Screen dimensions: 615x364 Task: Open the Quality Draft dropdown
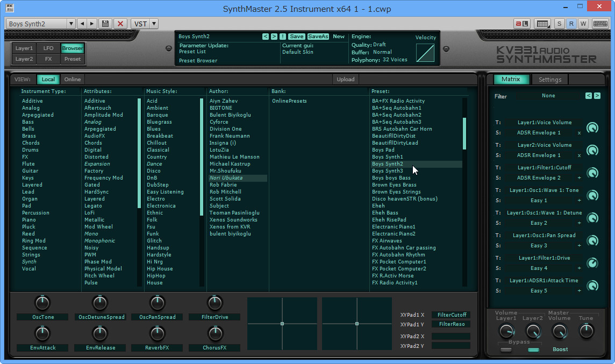tap(380, 45)
